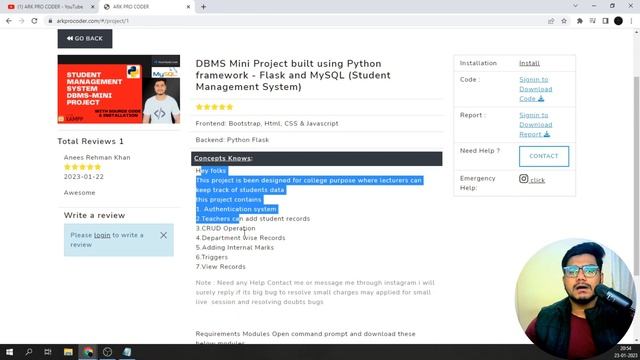Click the GO BACK button
Screen dimensions: 640x360
click(x=85, y=38)
